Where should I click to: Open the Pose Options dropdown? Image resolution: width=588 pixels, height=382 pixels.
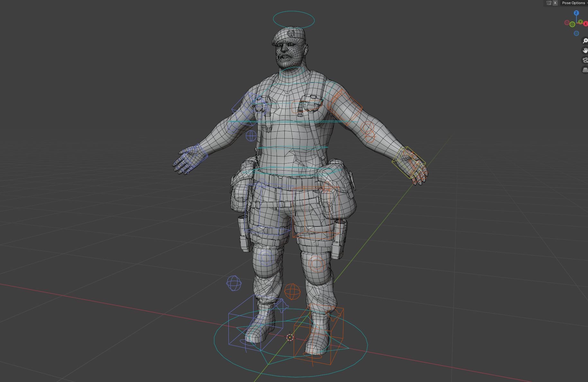tap(574, 3)
